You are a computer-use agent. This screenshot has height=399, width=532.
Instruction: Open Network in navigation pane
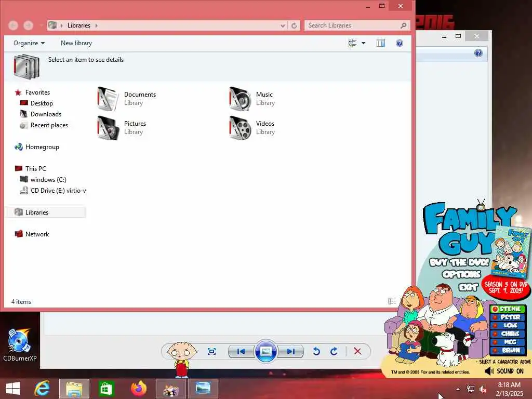point(32,234)
